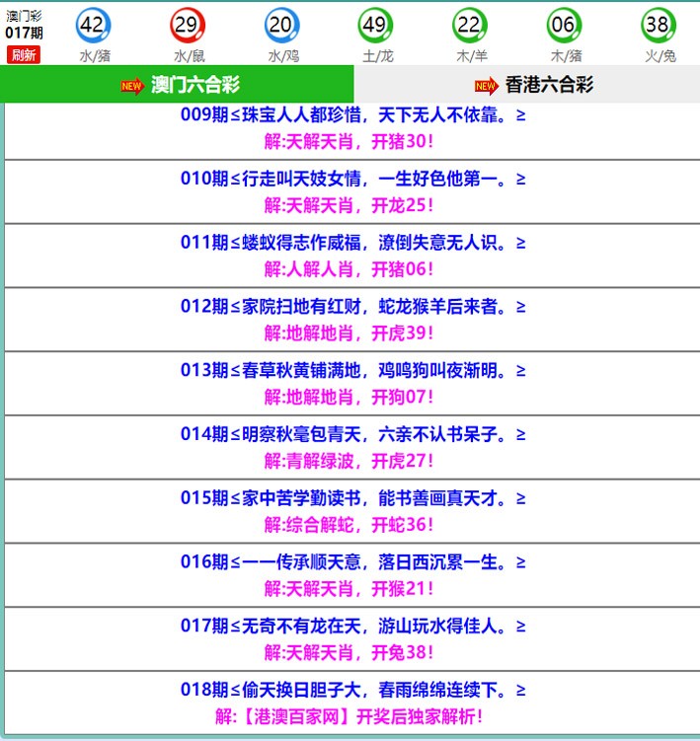Click the green lottery ball 49

(375, 24)
